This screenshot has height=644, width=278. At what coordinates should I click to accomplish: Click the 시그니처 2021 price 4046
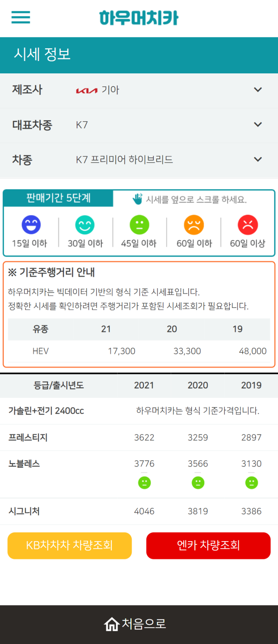click(144, 511)
